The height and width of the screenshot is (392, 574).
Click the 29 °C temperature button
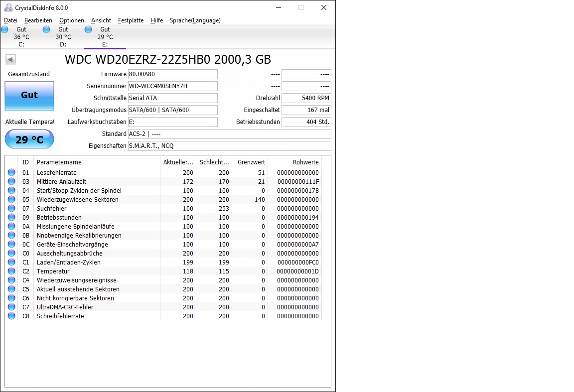[x=29, y=139]
